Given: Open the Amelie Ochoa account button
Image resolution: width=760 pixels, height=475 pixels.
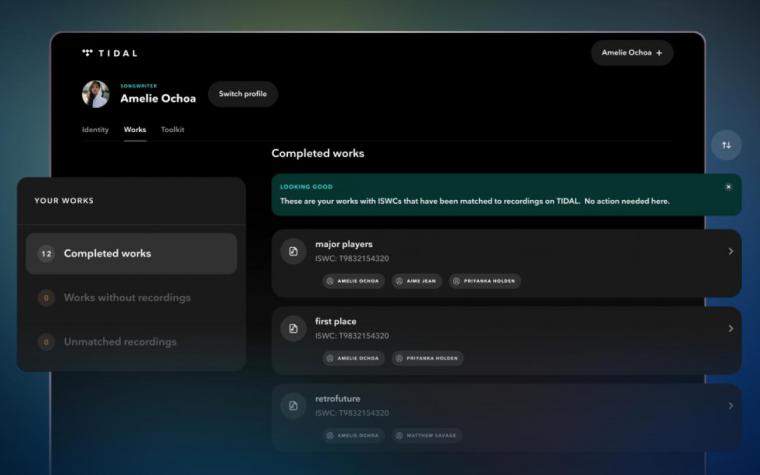Looking at the screenshot, I should [x=632, y=53].
